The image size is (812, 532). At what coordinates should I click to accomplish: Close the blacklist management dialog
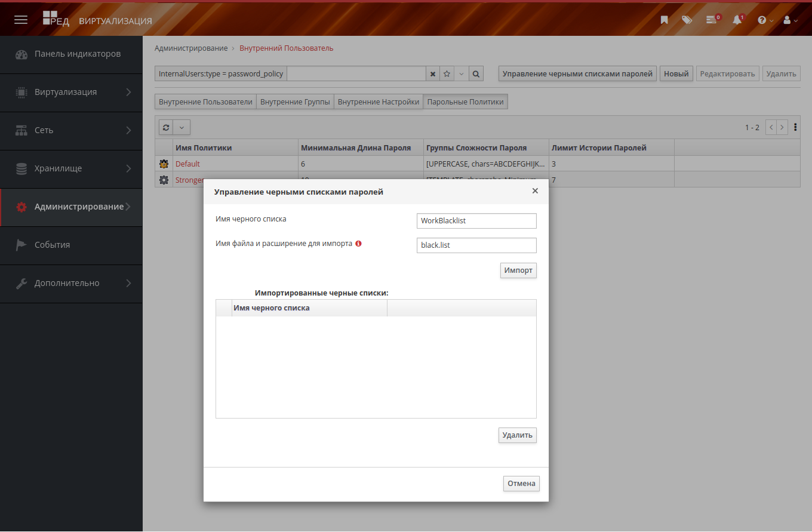(535, 191)
